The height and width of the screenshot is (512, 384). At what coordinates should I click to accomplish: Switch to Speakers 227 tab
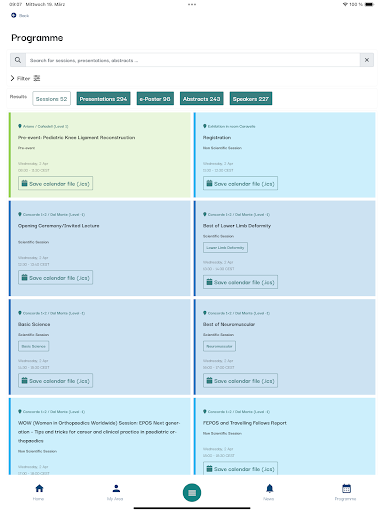251,99
